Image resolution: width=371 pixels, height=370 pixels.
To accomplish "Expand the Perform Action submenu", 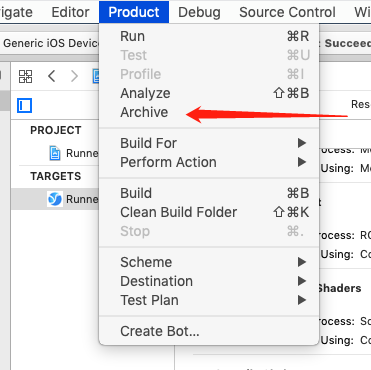I will (209, 162).
